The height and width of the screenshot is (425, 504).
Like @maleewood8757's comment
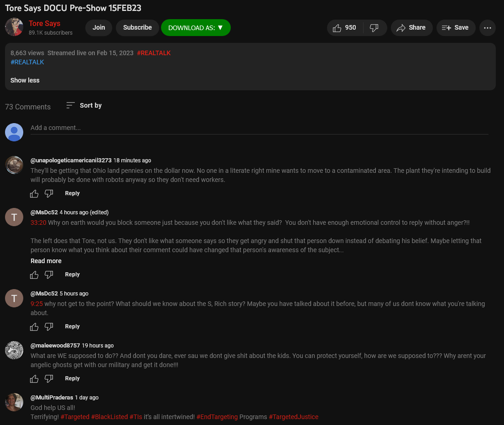pyautogui.click(x=34, y=379)
